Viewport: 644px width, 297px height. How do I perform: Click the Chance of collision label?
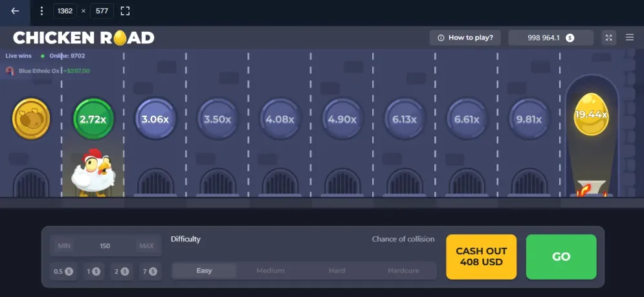pyautogui.click(x=403, y=239)
